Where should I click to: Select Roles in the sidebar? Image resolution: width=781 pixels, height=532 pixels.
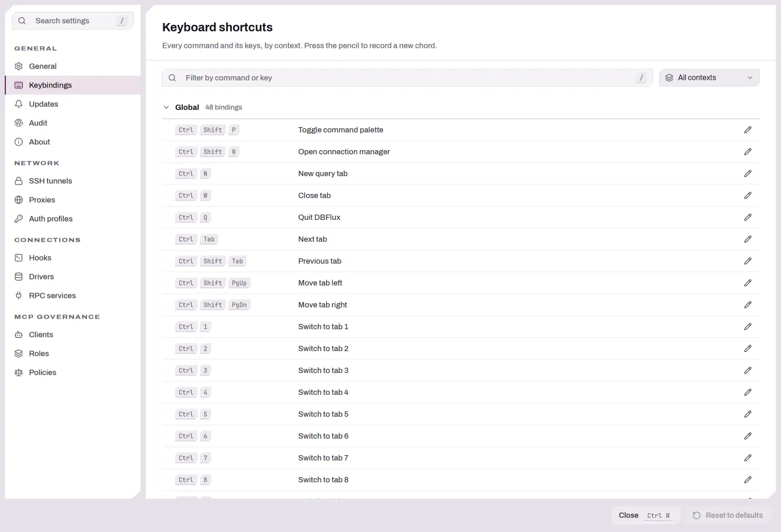(x=73, y=353)
